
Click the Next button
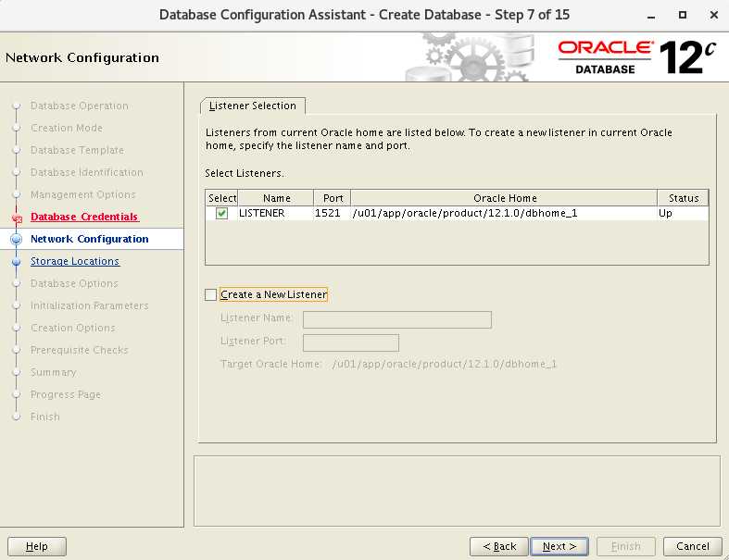(x=559, y=546)
